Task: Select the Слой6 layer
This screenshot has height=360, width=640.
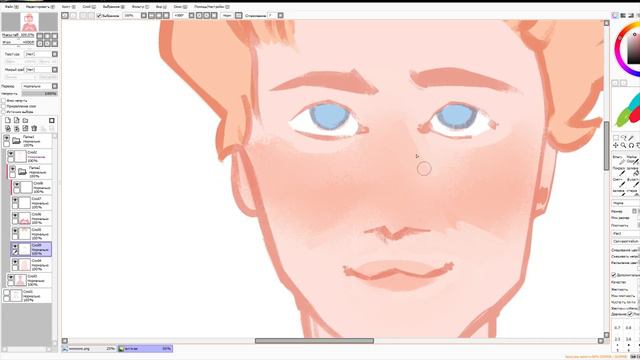Action: click(31, 218)
